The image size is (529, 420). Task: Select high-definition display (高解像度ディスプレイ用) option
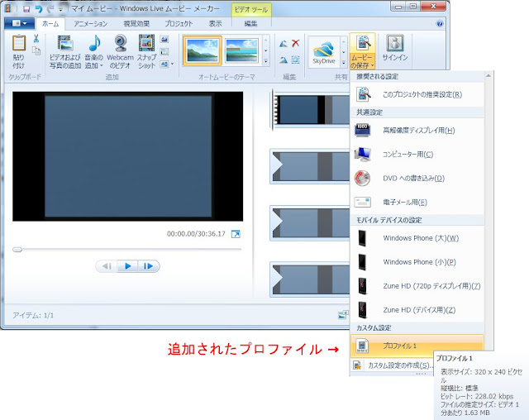click(417, 131)
